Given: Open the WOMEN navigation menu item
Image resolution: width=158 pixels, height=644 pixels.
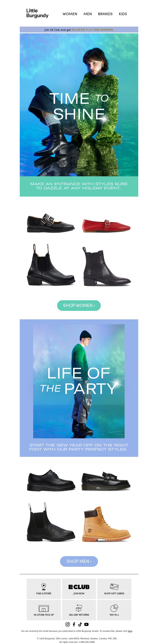Looking at the screenshot, I should coord(70,14).
